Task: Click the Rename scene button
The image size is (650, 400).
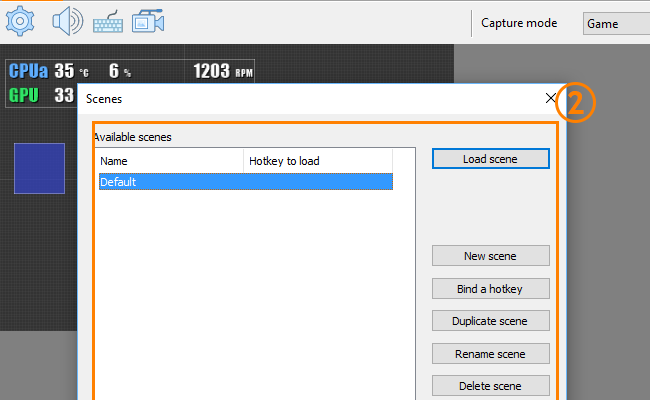Action: [490, 354]
